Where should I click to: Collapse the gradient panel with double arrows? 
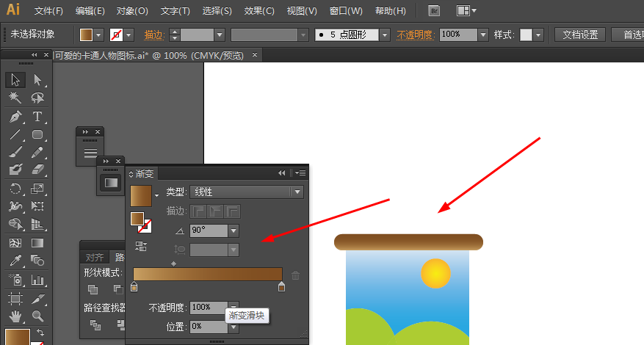click(281, 173)
